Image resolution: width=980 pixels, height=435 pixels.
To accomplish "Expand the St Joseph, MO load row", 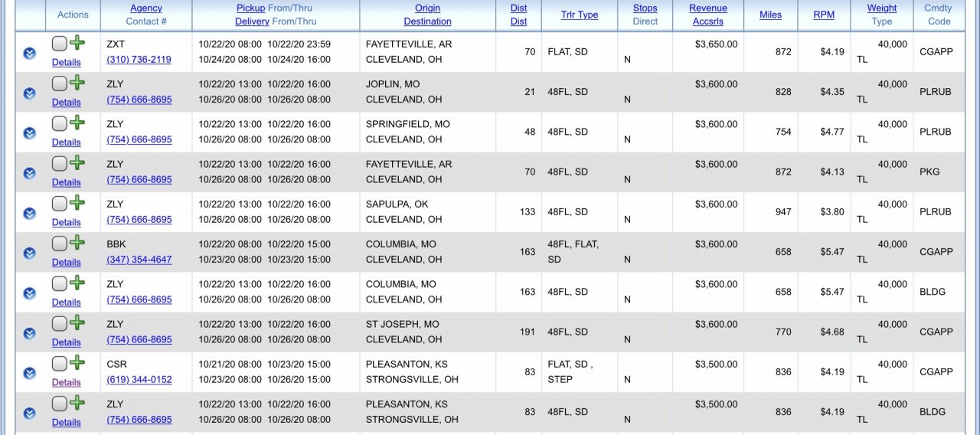I will click(x=29, y=333).
